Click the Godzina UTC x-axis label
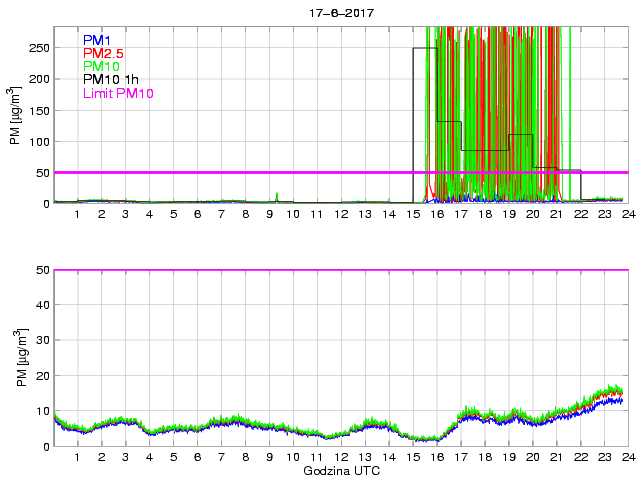 [x=340, y=470]
